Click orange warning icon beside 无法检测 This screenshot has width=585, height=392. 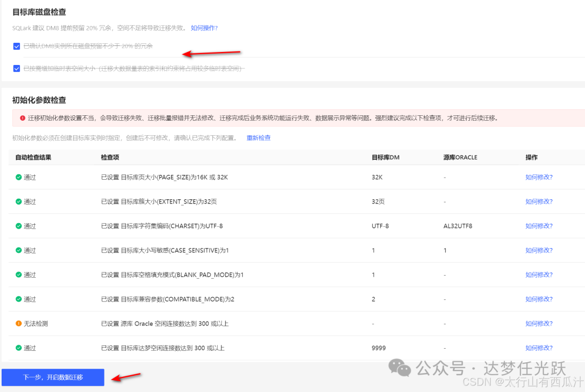pyautogui.click(x=18, y=323)
